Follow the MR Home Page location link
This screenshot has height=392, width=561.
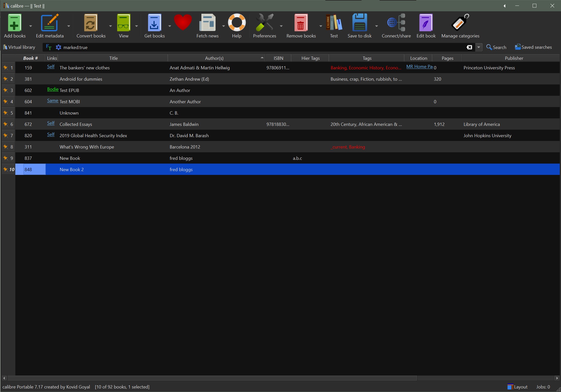[x=419, y=67]
